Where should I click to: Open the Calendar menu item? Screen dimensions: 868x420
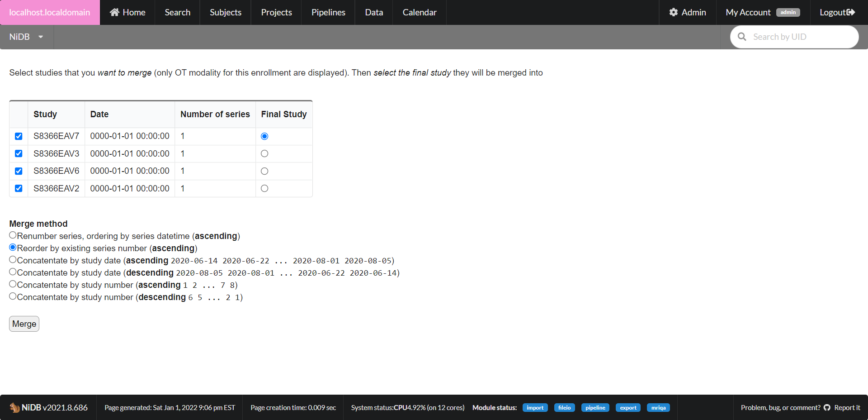[x=419, y=12]
